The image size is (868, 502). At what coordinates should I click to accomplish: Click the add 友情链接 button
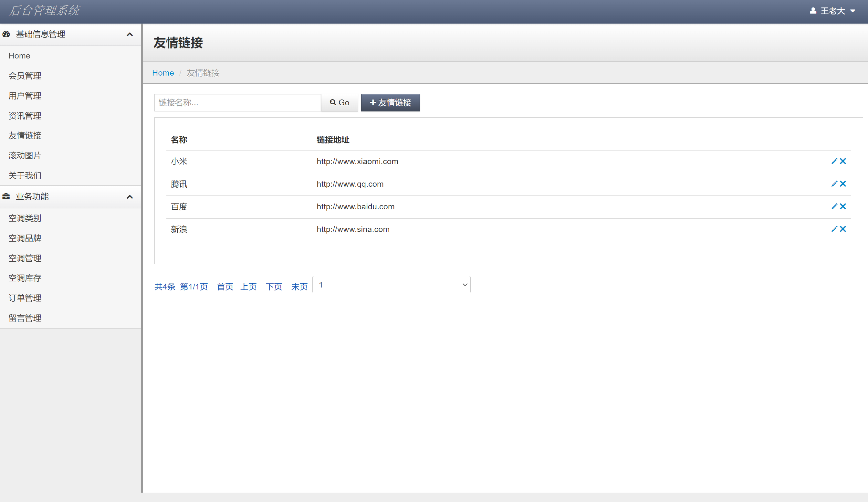pos(390,102)
